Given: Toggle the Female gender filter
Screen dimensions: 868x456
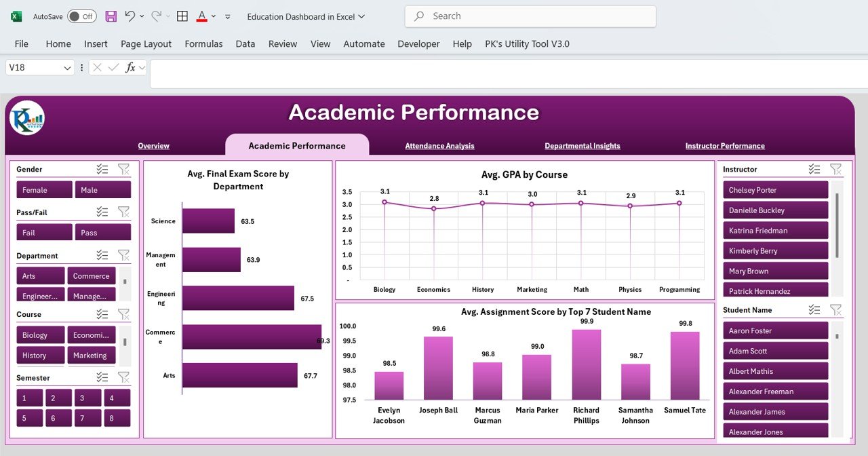Looking at the screenshot, I should point(44,190).
